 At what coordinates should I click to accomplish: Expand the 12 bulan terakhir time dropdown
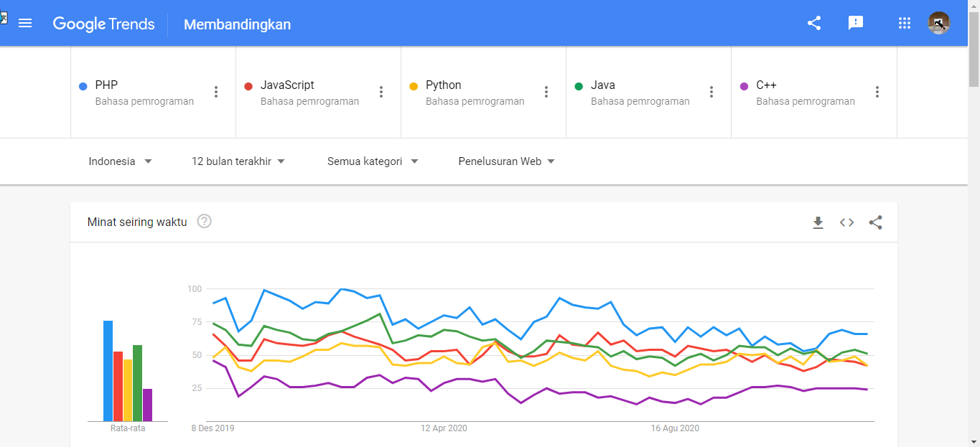tap(238, 161)
